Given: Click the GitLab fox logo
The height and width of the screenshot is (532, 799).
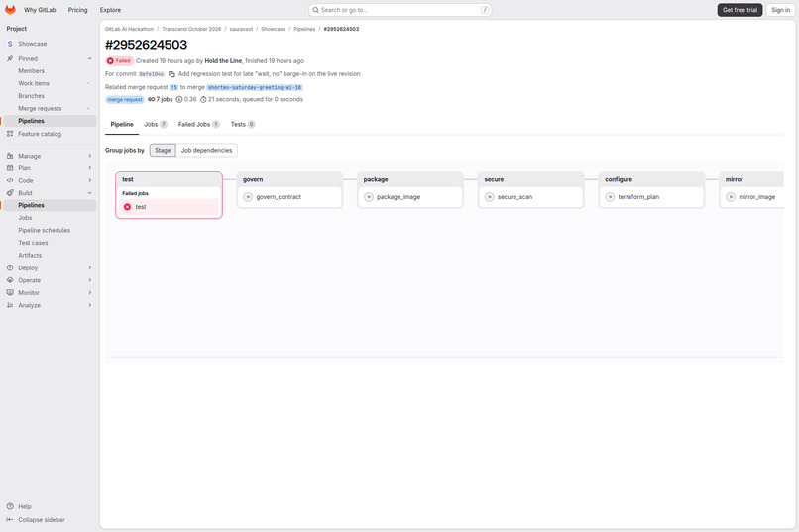Looking at the screenshot, I should click(x=10, y=10).
